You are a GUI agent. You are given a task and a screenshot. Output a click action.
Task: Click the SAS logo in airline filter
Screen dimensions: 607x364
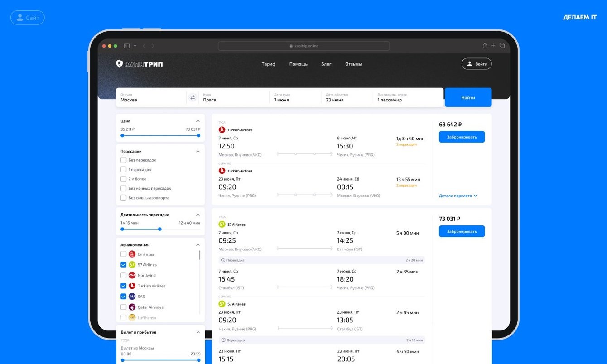[132, 297]
